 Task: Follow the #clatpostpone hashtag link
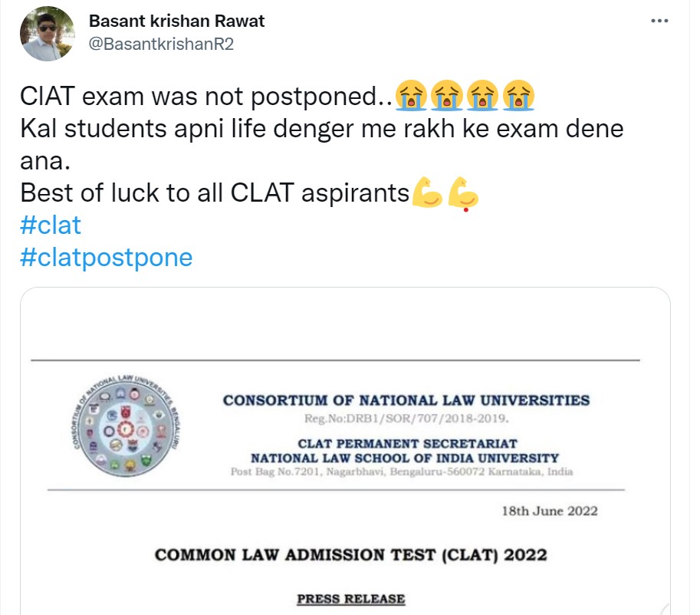[x=106, y=257]
